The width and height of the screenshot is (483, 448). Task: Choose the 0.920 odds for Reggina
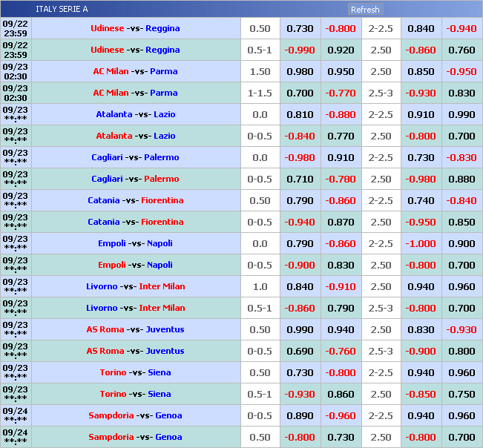(x=341, y=50)
